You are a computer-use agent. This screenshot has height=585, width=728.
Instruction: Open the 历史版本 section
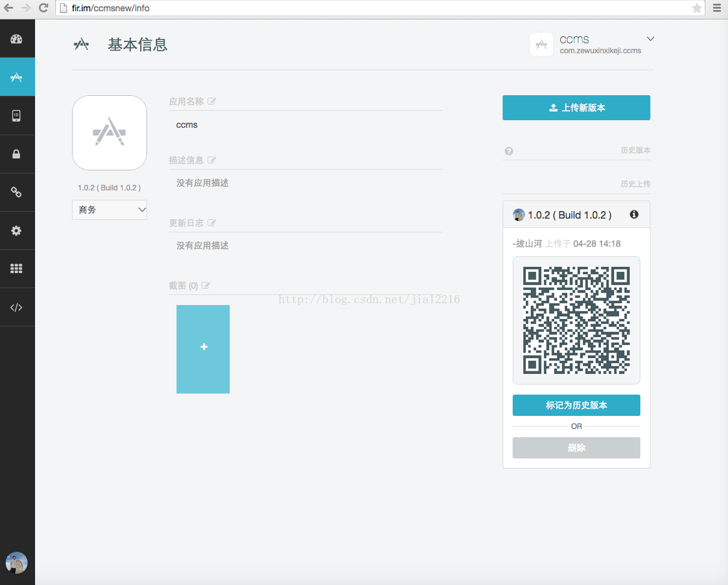click(x=635, y=150)
